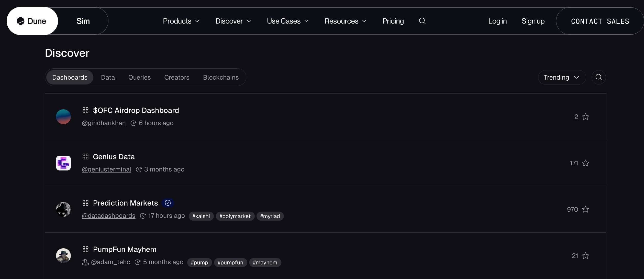Click the refresh clock icon beside 5 months ago
Viewport: 644px width, 279px height.
point(137,262)
